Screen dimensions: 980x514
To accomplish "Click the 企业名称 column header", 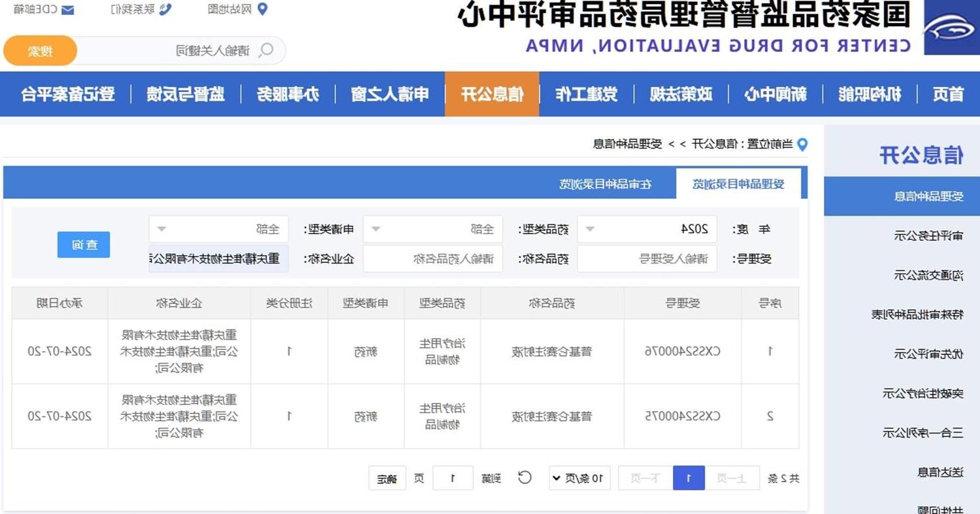I will (x=179, y=303).
